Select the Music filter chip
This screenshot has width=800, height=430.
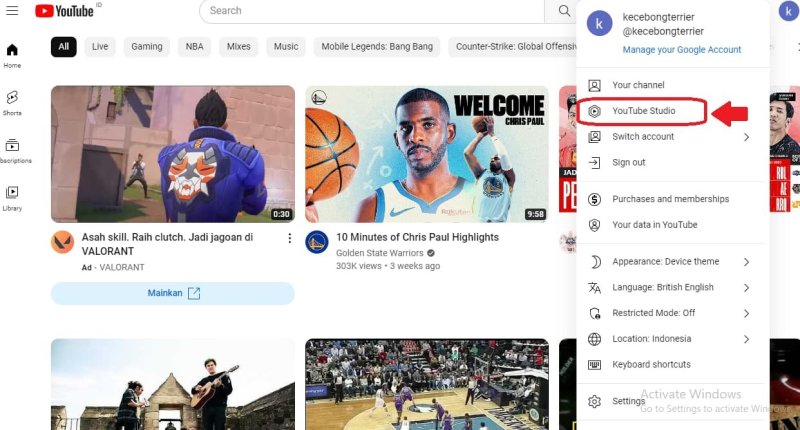tap(286, 46)
